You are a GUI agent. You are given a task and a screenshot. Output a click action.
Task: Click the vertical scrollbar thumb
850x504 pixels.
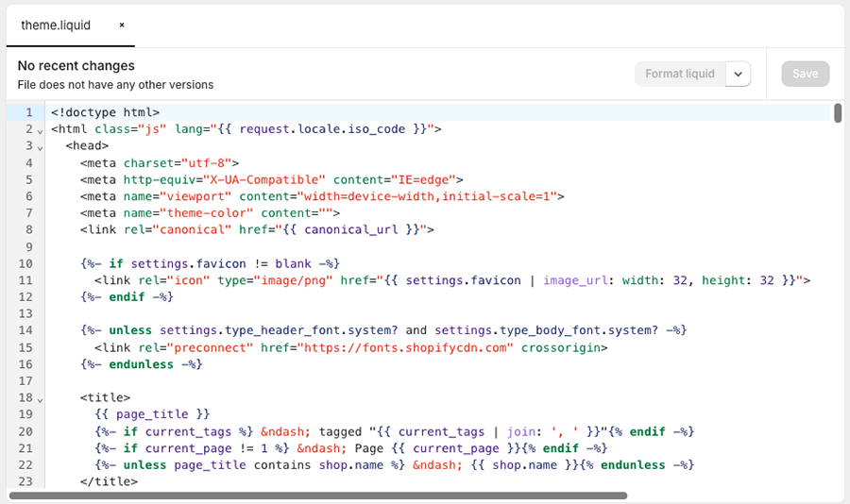(x=838, y=113)
